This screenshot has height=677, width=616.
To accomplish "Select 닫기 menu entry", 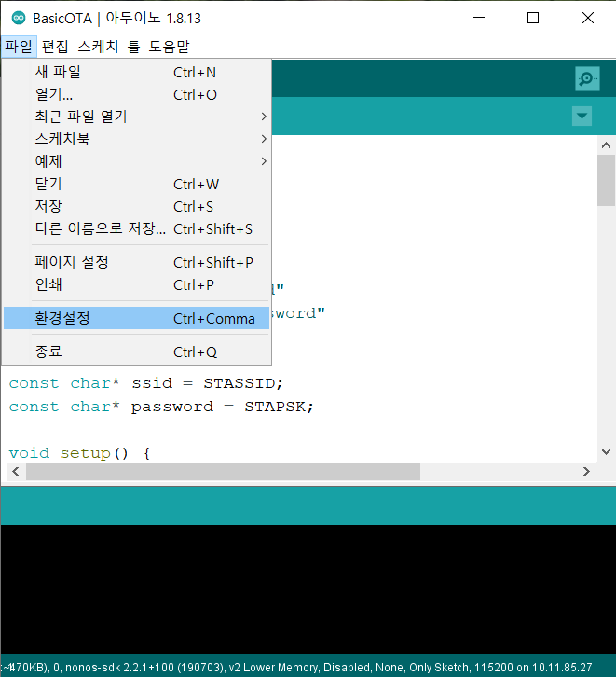I will tap(136, 184).
